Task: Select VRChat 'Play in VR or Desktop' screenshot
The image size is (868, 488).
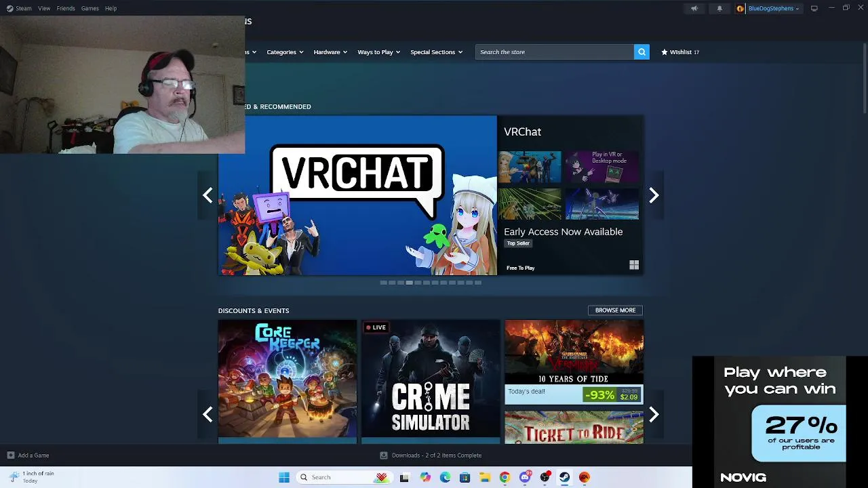Action: pos(602,167)
